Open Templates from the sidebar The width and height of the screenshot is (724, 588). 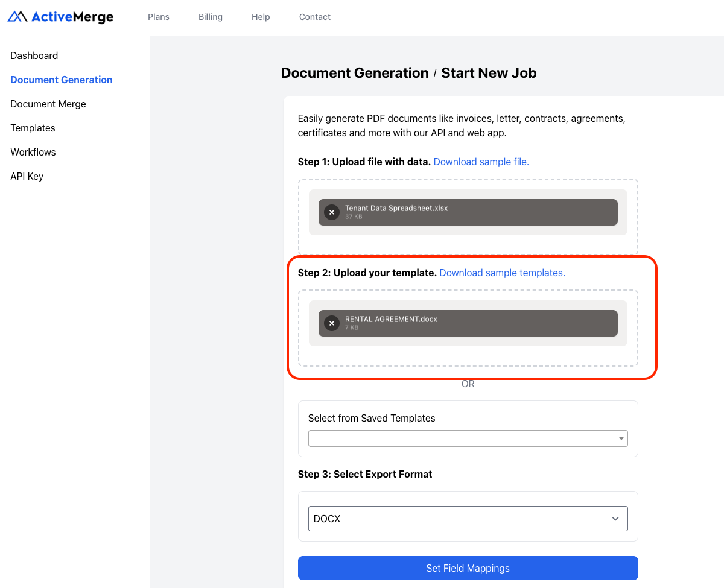pyautogui.click(x=32, y=128)
